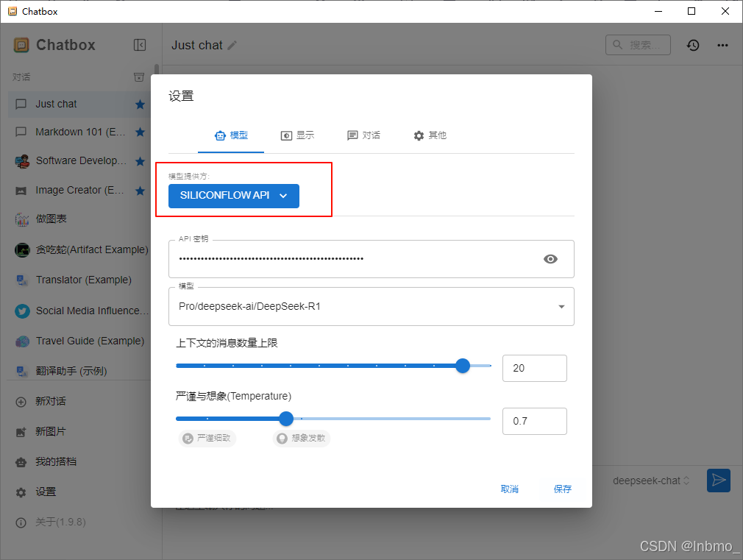Screen dimensions: 743x560
Task: Click the temperature value field 0.7
Action: (x=535, y=421)
